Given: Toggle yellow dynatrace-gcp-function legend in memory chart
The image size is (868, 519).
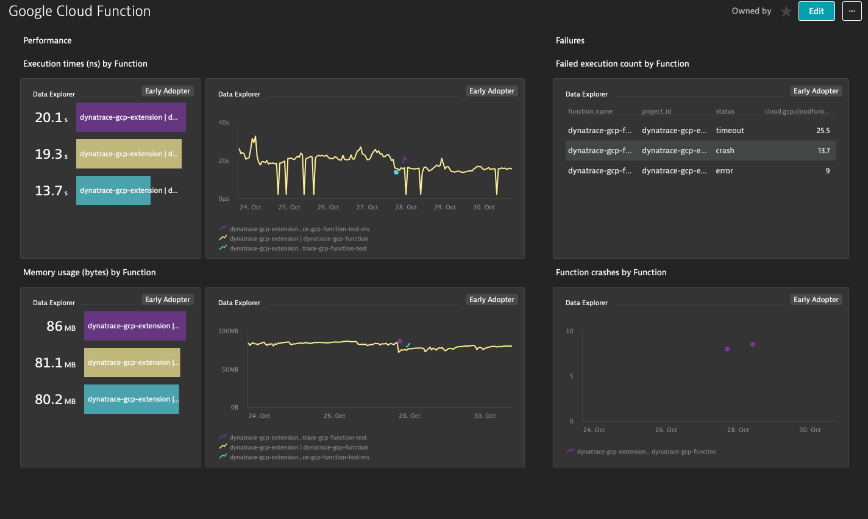Looking at the screenshot, I should pos(293,447).
